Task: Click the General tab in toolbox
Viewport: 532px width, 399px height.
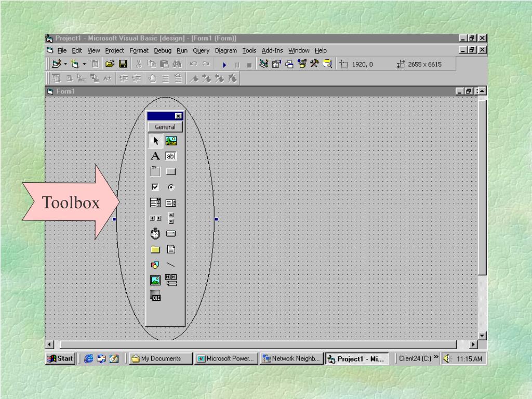Action: (x=165, y=127)
